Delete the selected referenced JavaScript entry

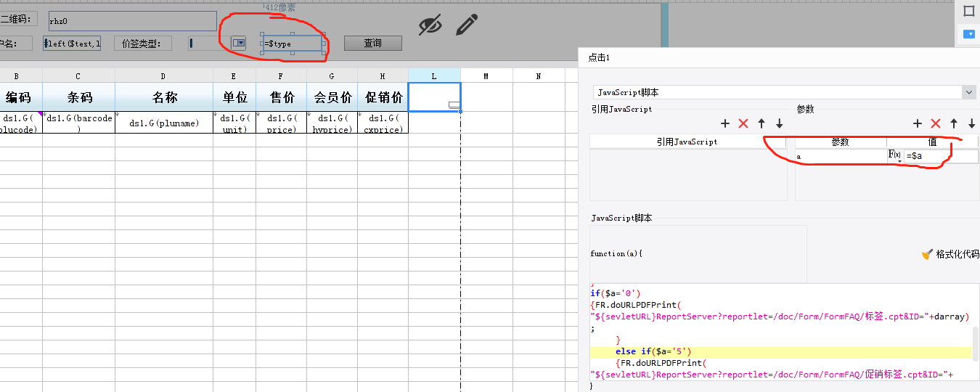(743, 123)
